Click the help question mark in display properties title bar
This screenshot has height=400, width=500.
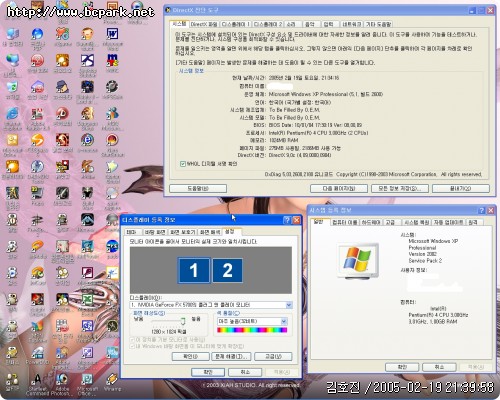click(x=287, y=220)
